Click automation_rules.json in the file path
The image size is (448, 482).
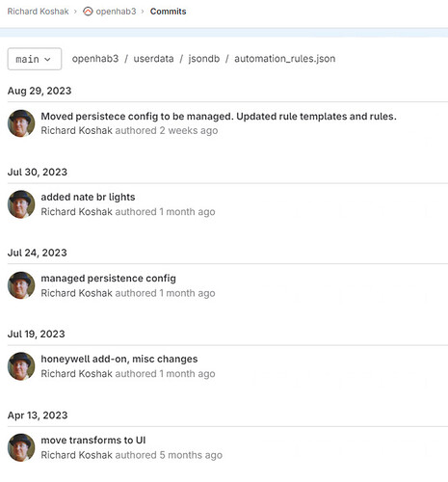tap(284, 59)
